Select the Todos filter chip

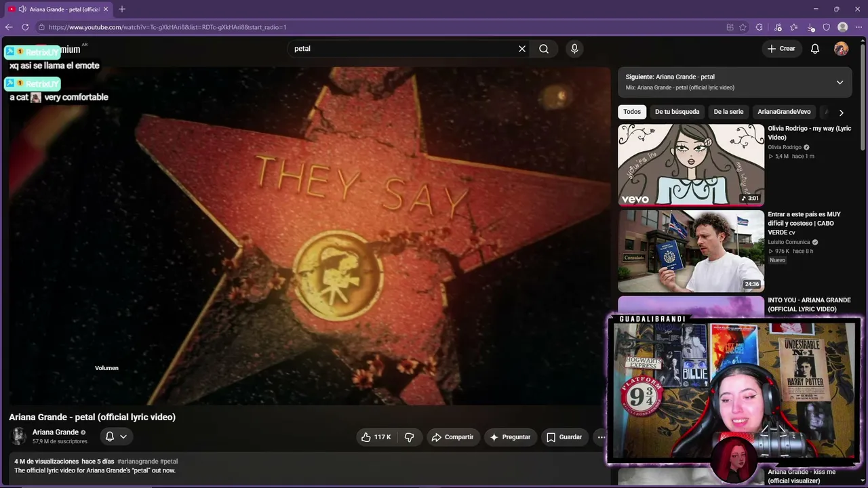[632, 112]
